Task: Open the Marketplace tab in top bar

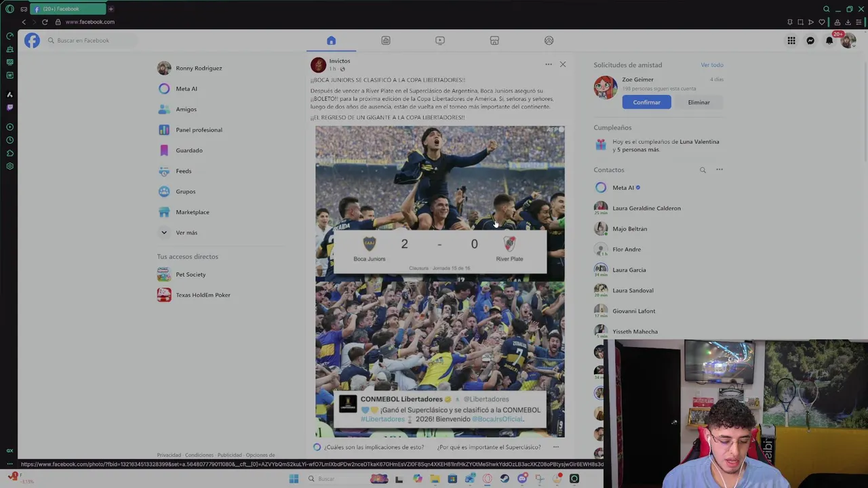Action: tap(494, 41)
